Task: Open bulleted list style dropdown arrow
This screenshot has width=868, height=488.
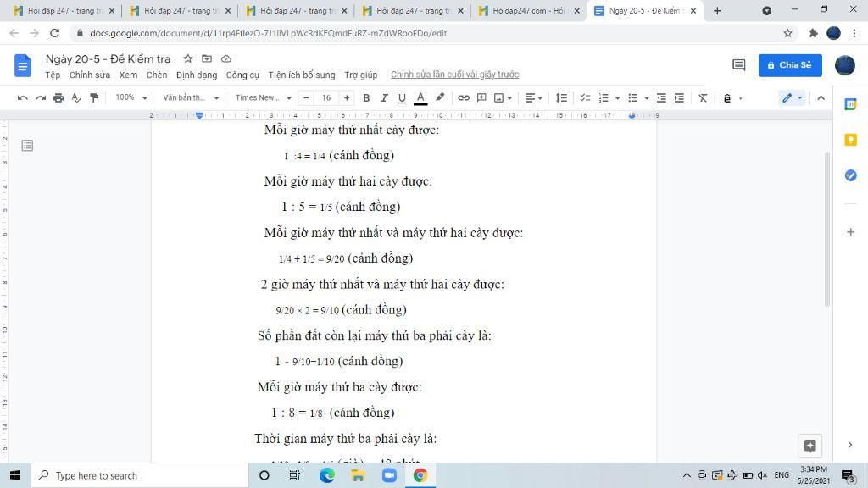Action: [x=646, y=98]
